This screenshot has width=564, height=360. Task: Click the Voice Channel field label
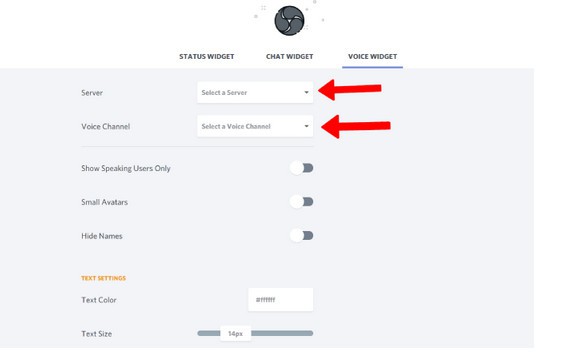(x=105, y=127)
